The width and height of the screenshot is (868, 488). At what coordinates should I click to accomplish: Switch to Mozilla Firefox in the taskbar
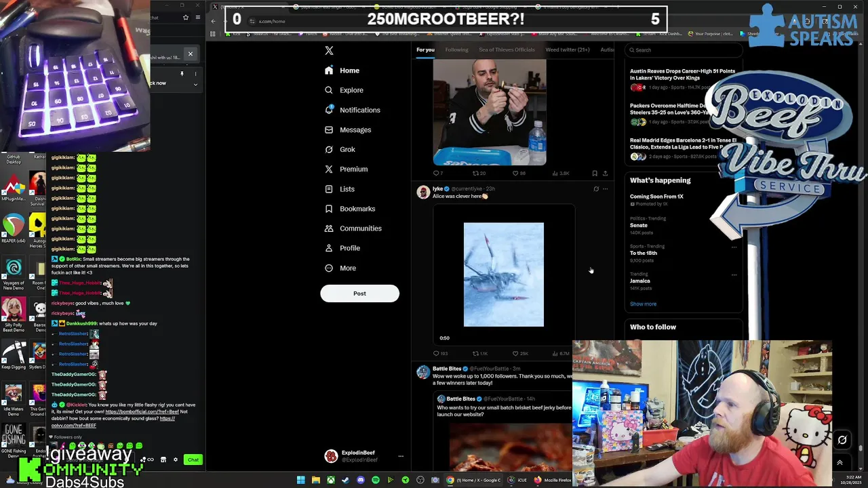551,480
